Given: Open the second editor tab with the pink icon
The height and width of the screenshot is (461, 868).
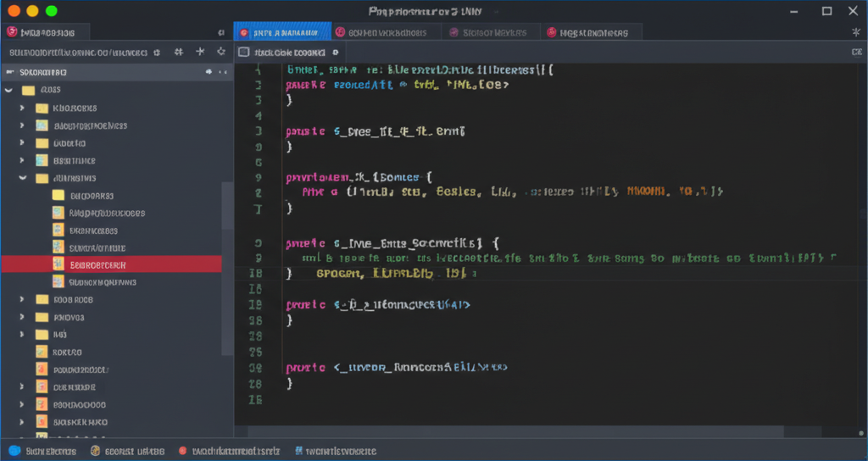Looking at the screenshot, I should click(x=386, y=32).
